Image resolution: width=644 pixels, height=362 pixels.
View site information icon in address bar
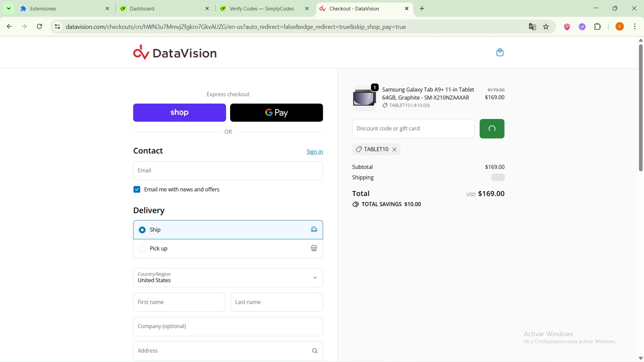tap(57, 27)
